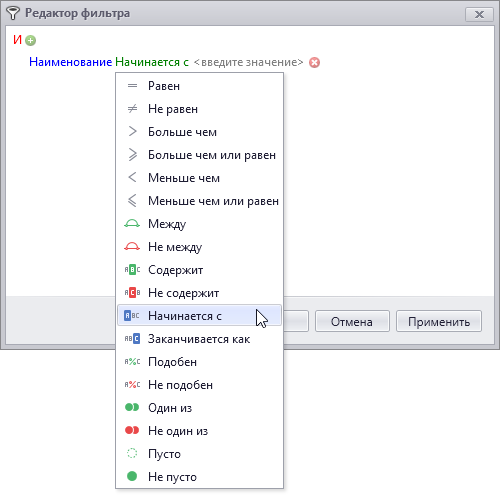Click the green add condition plus icon

point(31,41)
